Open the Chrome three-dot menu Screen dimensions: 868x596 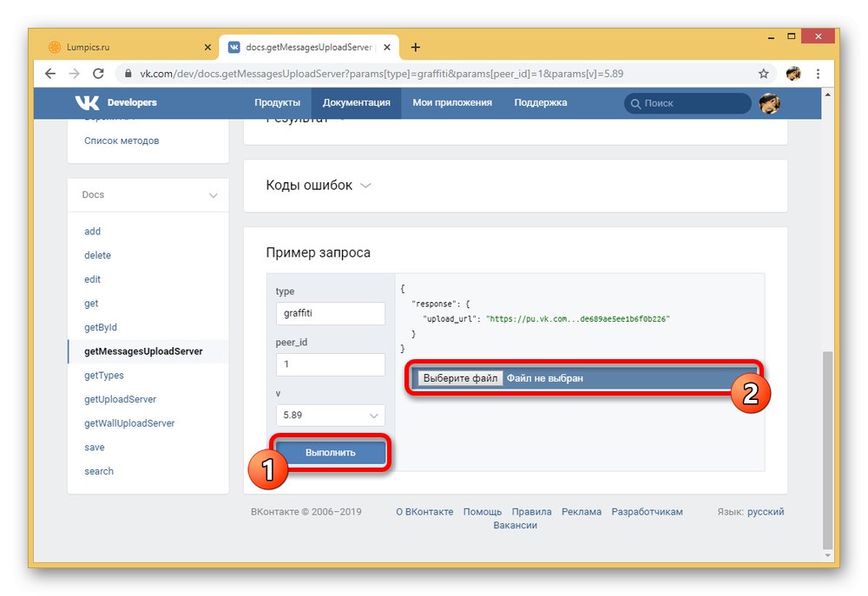(x=818, y=74)
